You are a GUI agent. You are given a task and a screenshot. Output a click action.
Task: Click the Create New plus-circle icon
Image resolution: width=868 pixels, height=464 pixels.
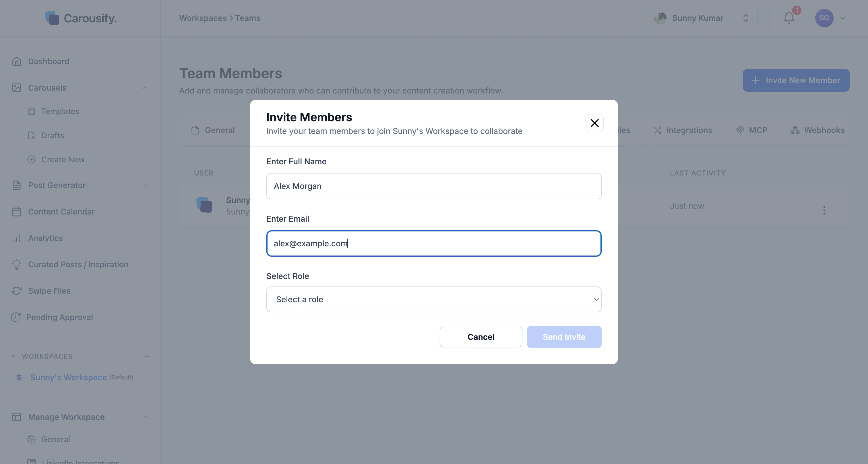point(31,159)
